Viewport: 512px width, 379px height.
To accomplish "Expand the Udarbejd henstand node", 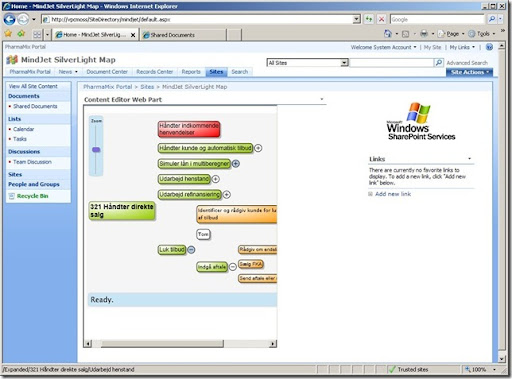I will click(216, 179).
